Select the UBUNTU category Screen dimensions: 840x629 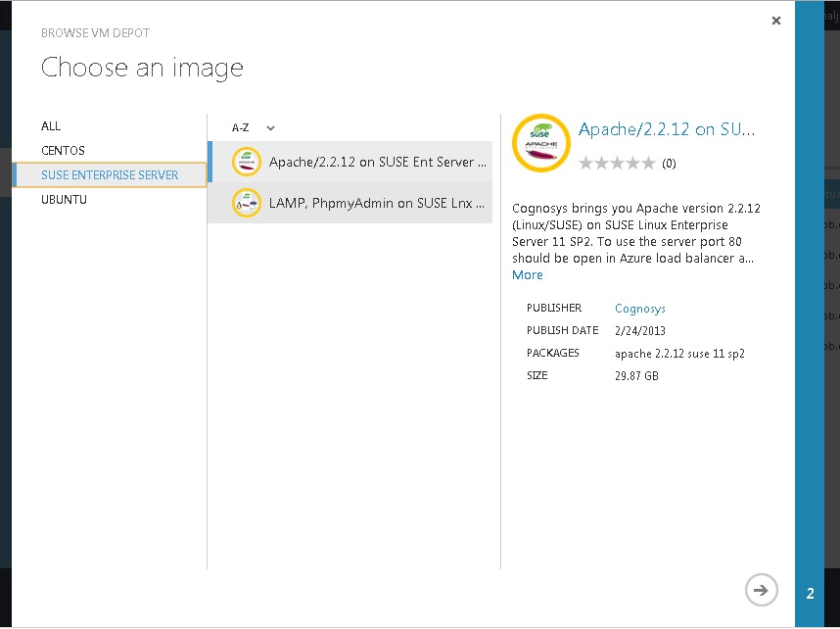tap(64, 200)
